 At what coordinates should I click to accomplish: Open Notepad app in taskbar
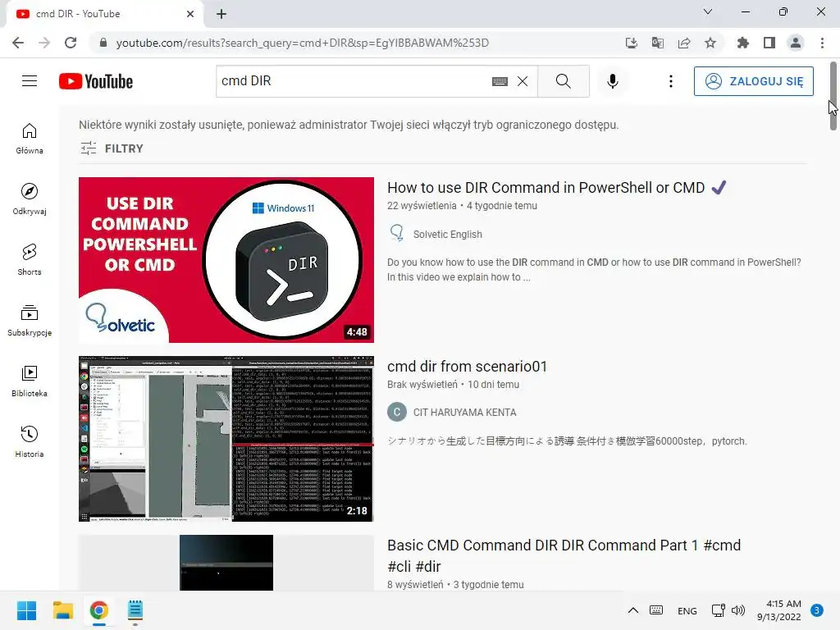[135, 610]
